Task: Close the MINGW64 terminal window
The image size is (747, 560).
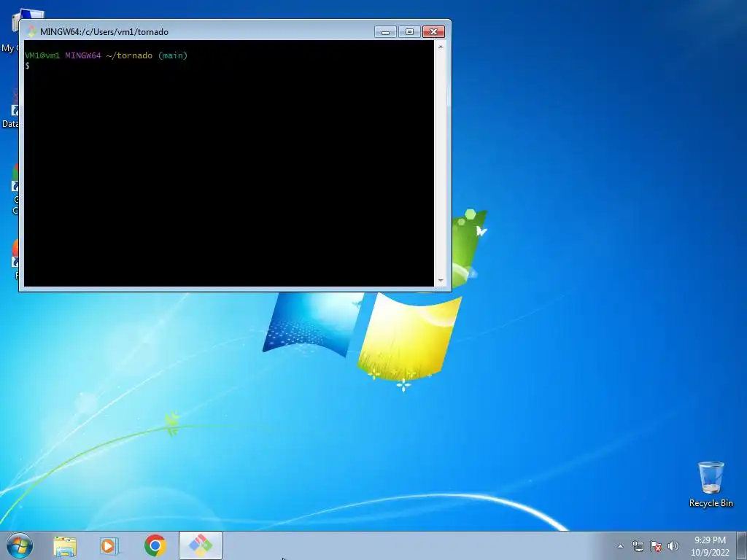Action: (433, 32)
